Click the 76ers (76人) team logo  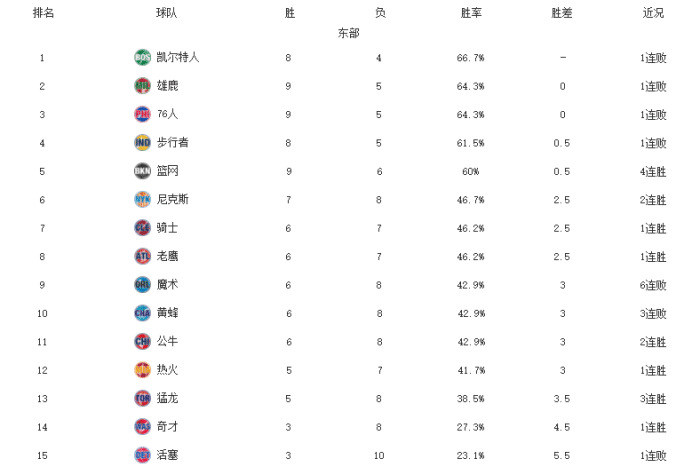[x=142, y=114]
